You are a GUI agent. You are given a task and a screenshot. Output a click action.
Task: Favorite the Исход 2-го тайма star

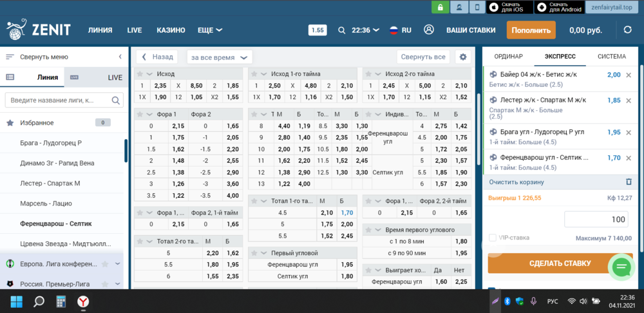click(368, 74)
